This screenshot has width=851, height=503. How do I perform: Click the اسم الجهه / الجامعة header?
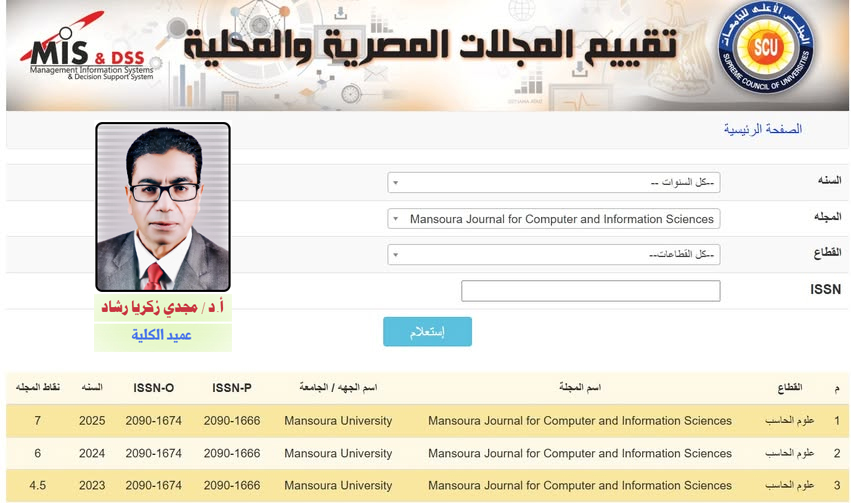click(x=338, y=387)
